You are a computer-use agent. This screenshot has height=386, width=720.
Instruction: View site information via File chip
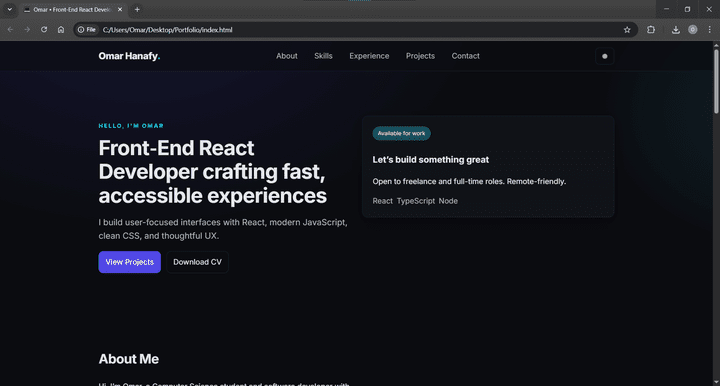tap(87, 30)
